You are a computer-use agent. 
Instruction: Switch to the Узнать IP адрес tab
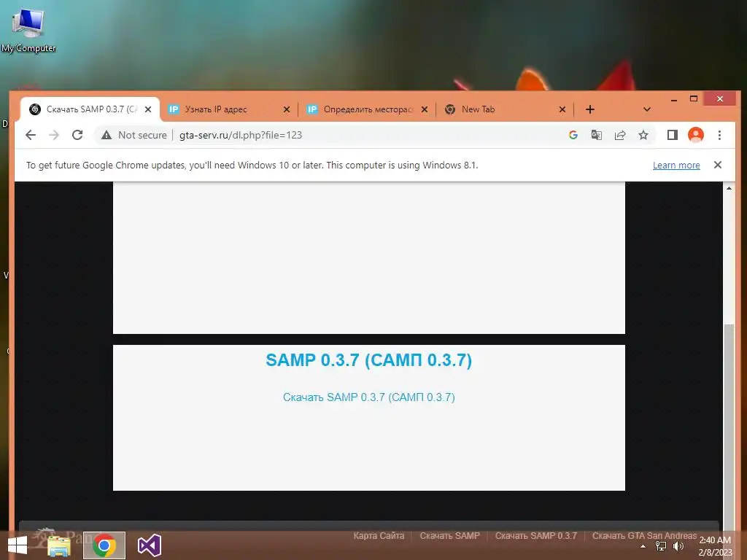coord(228,109)
